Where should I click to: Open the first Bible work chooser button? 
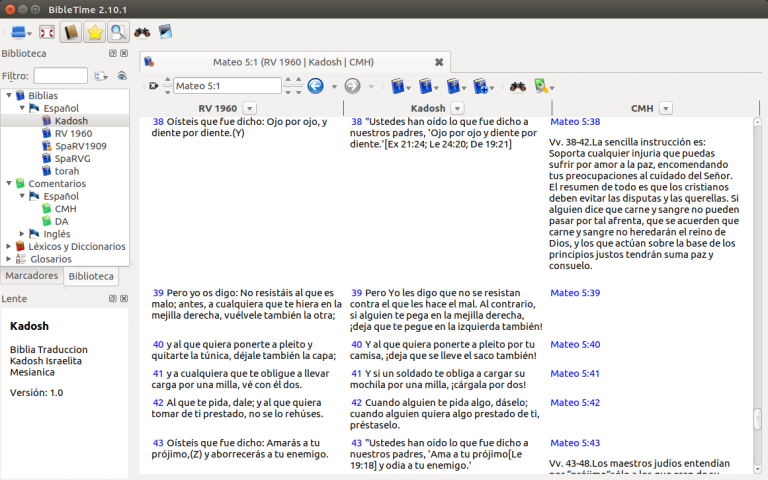401,87
